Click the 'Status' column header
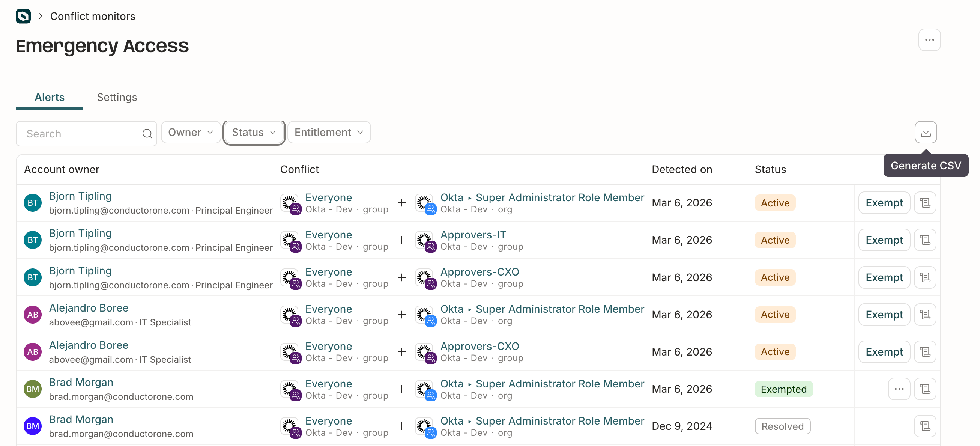The width and height of the screenshot is (980, 446). pos(770,169)
